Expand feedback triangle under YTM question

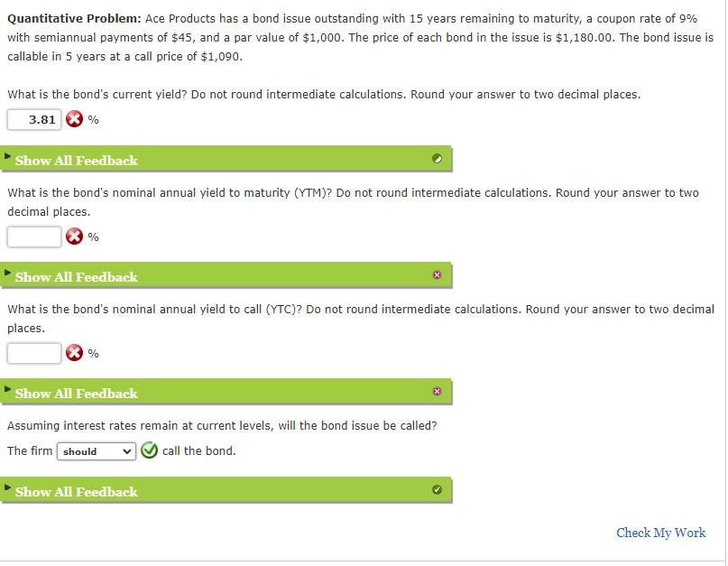[x=8, y=274]
